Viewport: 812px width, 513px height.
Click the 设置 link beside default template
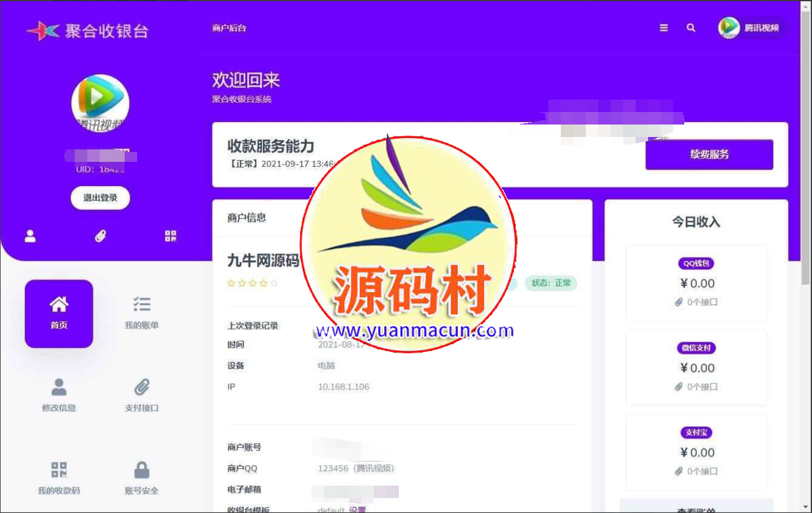pos(358,510)
